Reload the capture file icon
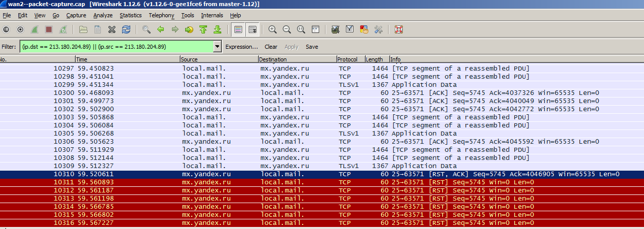Screen dimensions: 644x229 [x=126, y=29]
